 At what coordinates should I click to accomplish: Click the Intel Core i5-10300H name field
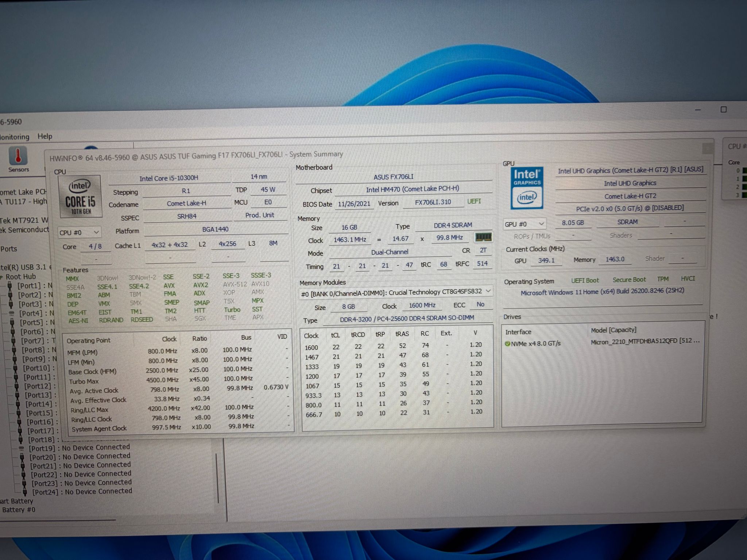pos(169,178)
